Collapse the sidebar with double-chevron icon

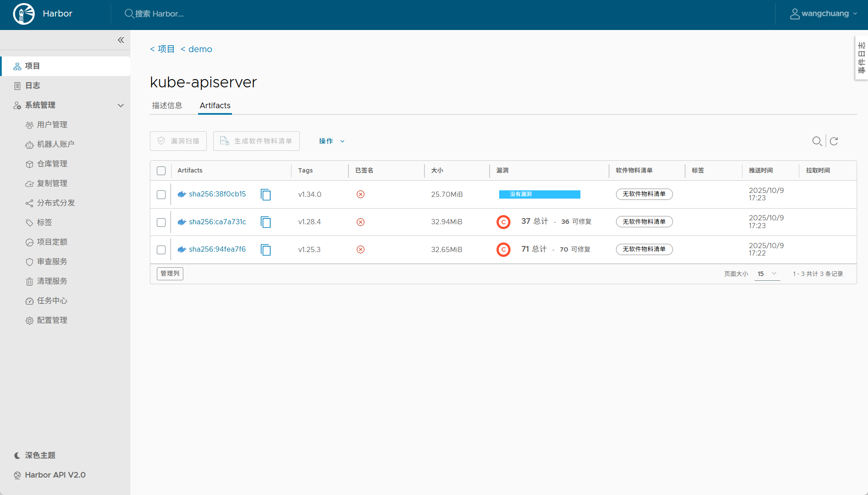(x=121, y=40)
